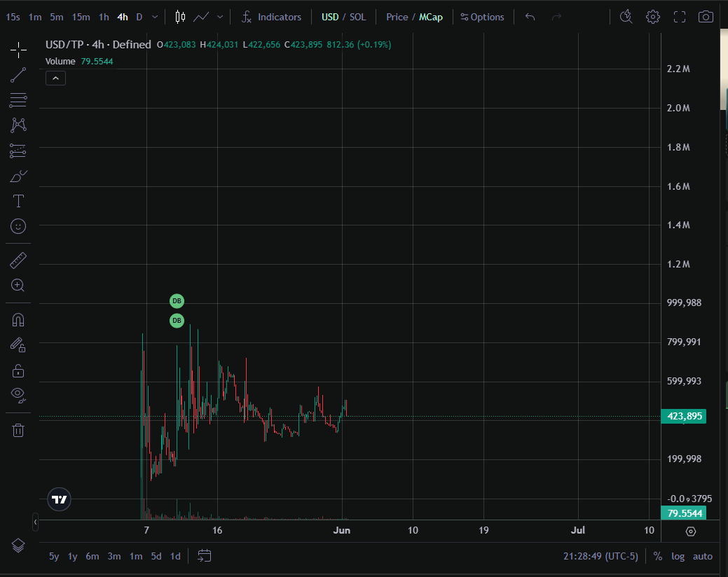Open the Fibonacci retracement tools

(18, 100)
